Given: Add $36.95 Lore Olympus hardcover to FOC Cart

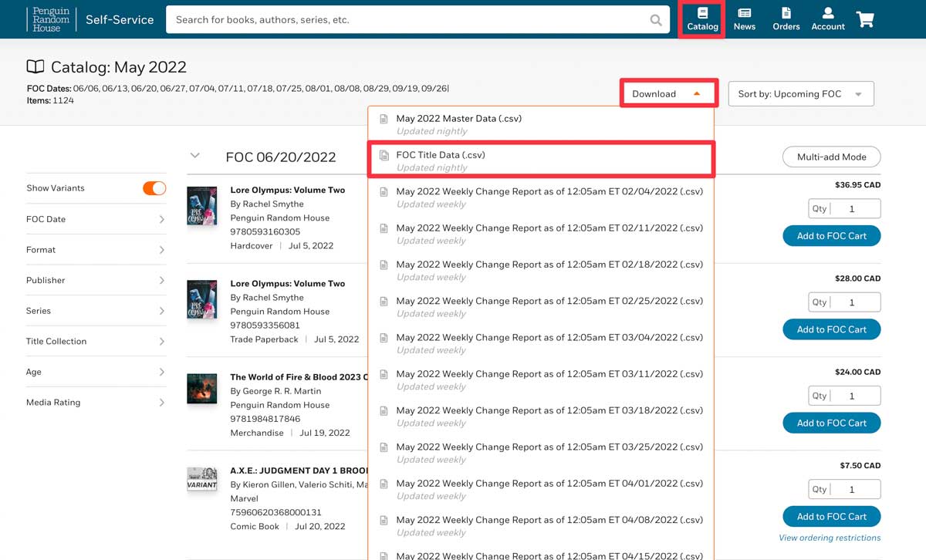Looking at the screenshot, I should (832, 236).
